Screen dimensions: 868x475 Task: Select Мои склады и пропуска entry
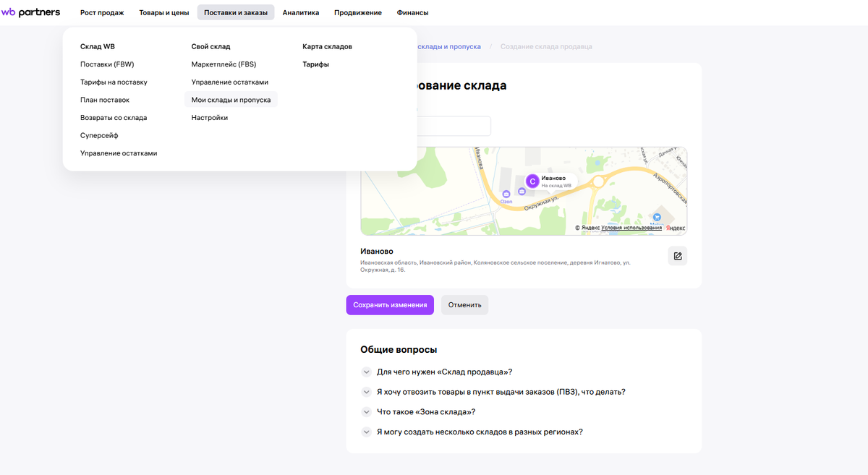(231, 100)
